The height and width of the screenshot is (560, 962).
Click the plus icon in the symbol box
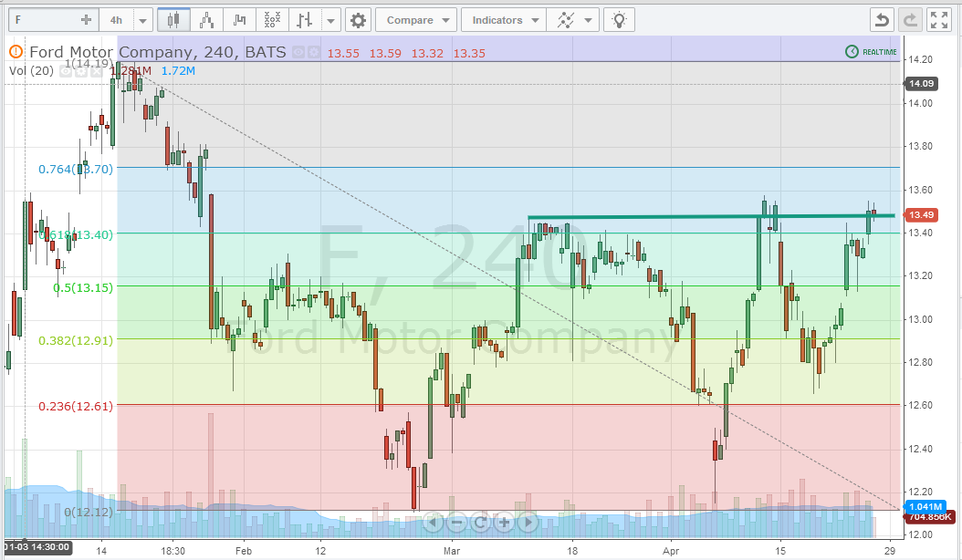pos(86,20)
